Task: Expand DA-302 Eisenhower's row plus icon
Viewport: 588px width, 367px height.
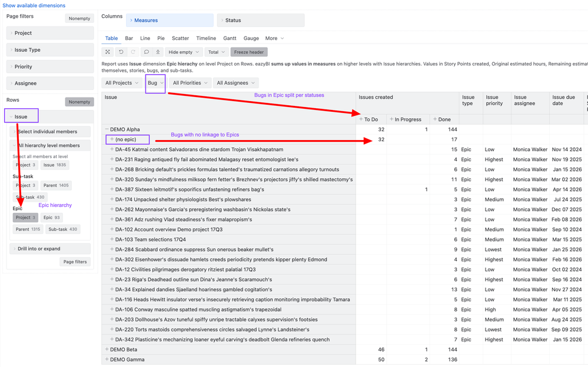Action: pyautogui.click(x=112, y=259)
